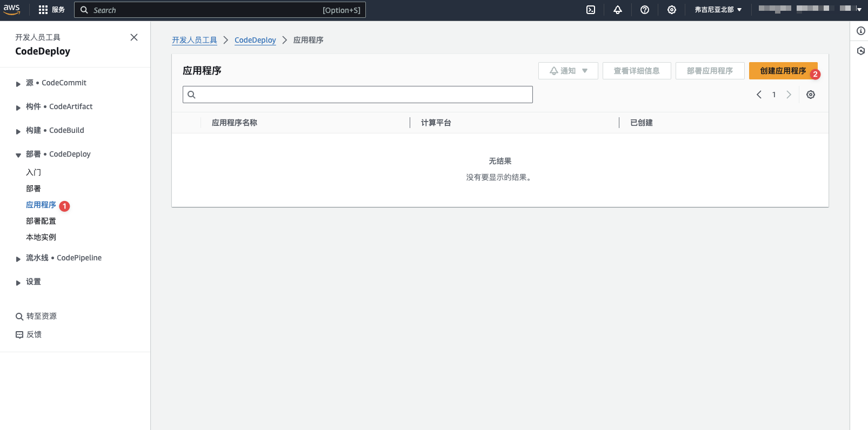Click the applications filter search field
The image size is (868, 430).
click(x=358, y=95)
